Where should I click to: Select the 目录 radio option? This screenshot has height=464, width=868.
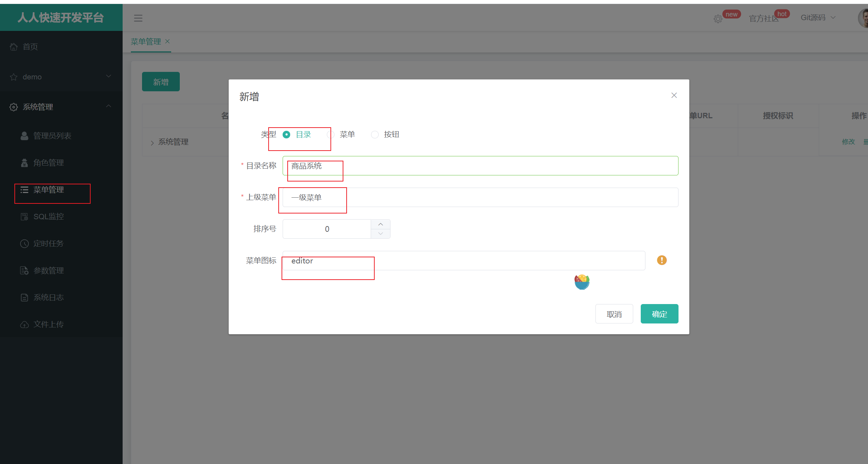click(x=287, y=134)
